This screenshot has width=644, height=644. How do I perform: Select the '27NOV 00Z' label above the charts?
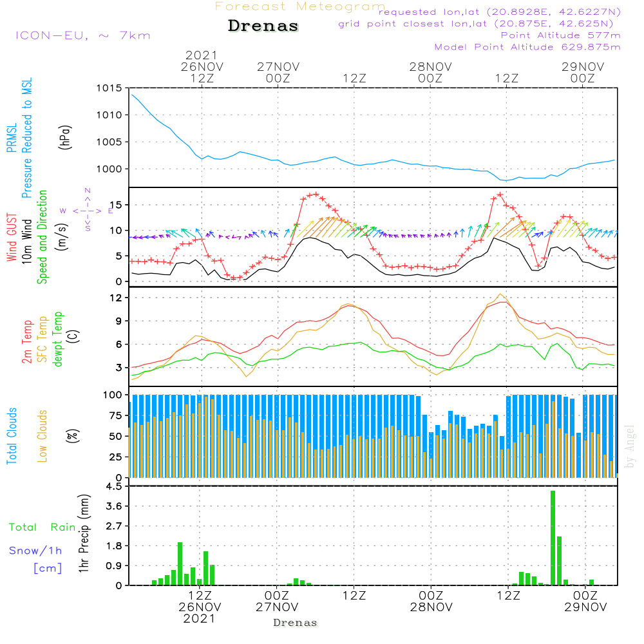[x=278, y=72]
